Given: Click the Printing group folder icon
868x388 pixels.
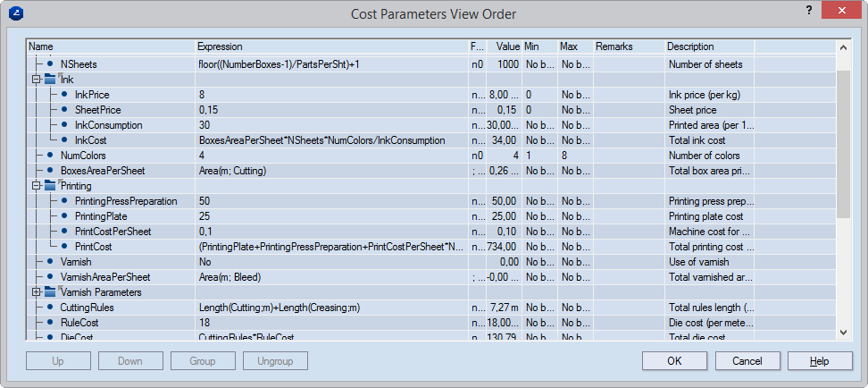Looking at the screenshot, I should 50,186.
